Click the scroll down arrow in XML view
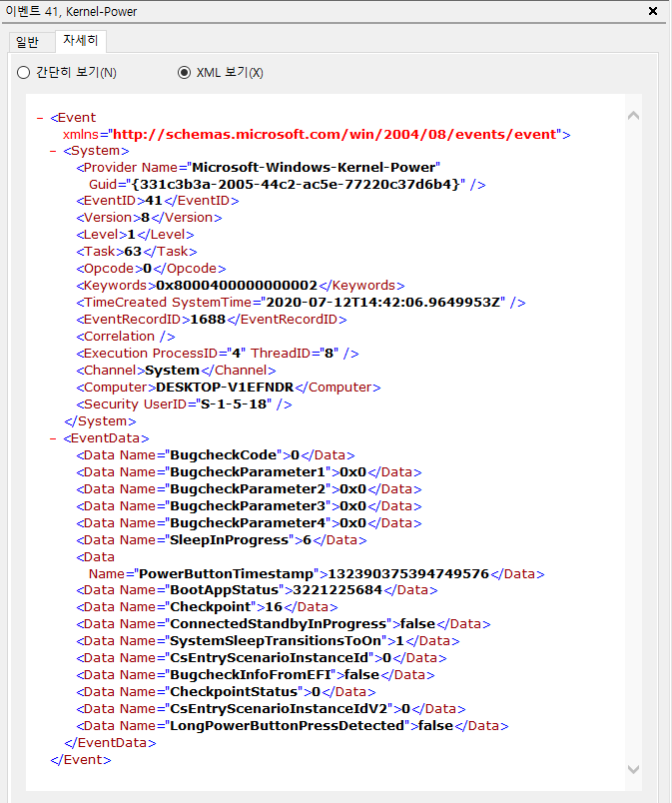Screen dimensions: 672x803 [632, 768]
